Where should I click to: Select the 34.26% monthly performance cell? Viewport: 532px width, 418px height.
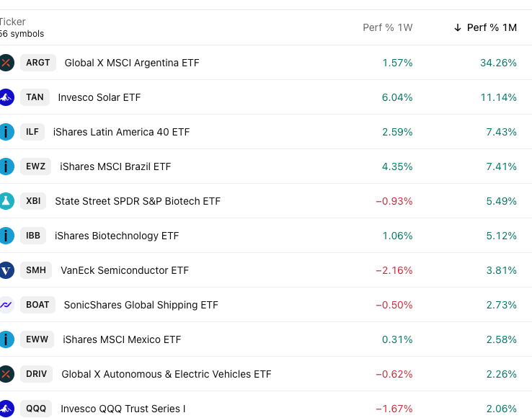(x=498, y=63)
